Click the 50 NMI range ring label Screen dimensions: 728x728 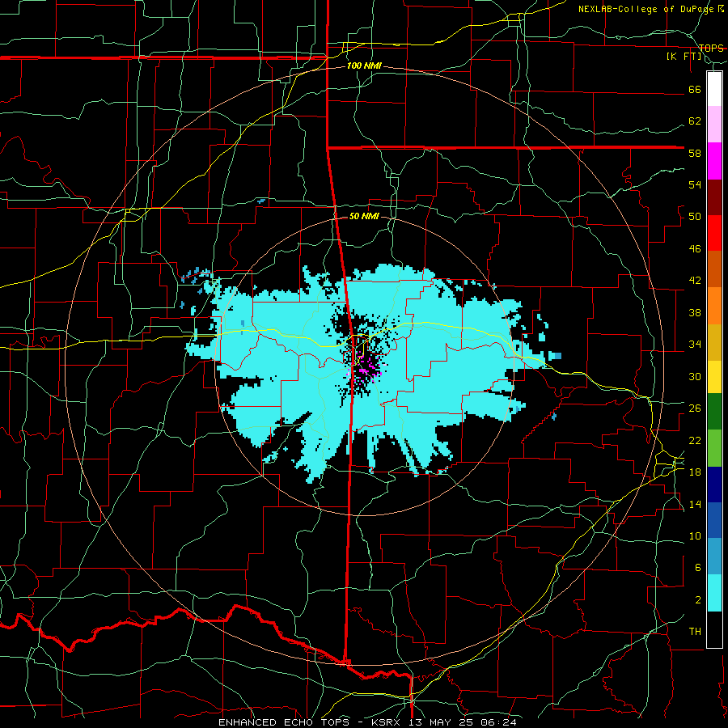point(364,216)
